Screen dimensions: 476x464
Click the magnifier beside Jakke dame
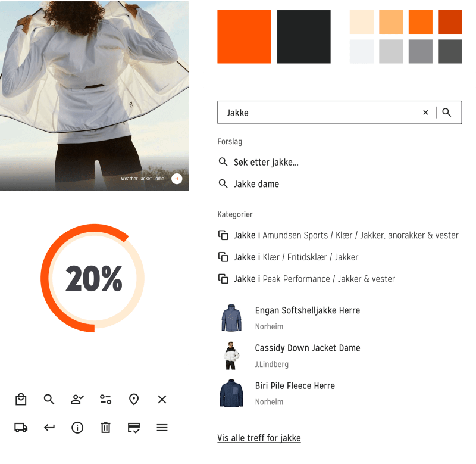223,184
